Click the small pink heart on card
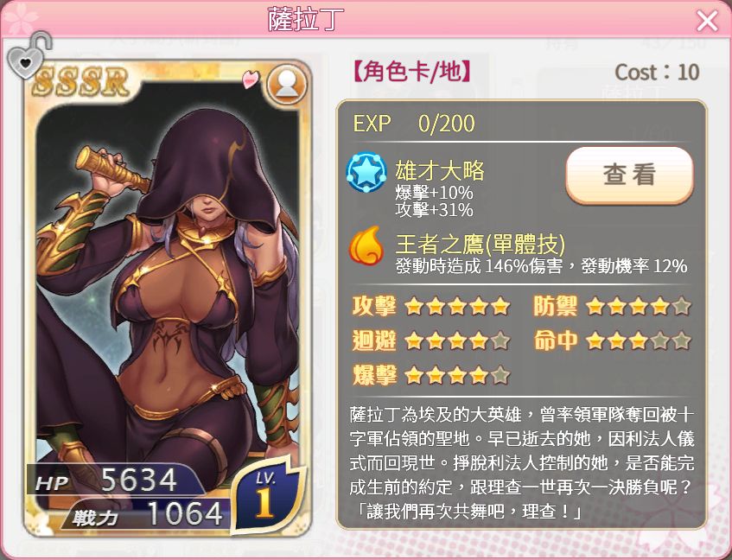The width and height of the screenshot is (732, 560). tap(251, 80)
